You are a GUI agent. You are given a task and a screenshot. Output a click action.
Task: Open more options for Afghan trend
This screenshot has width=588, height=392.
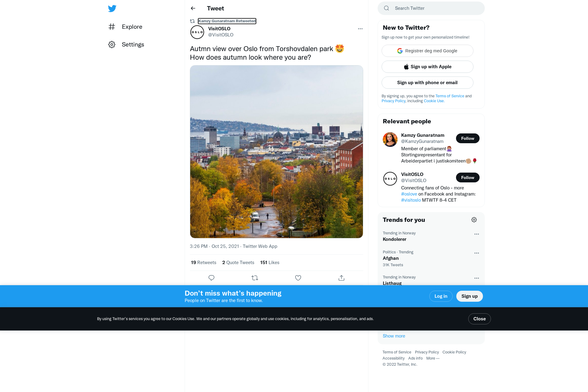[x=477, y=253]
